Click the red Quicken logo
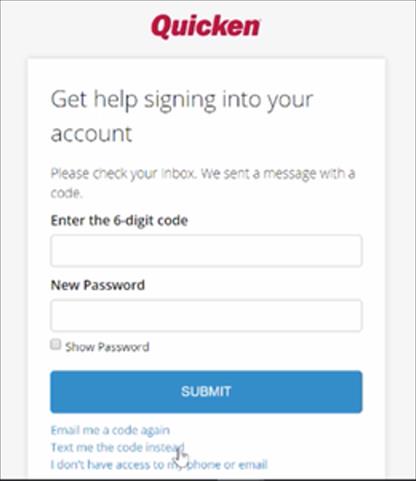This screenshot has width=416, height=481. (x=206, y=26)
